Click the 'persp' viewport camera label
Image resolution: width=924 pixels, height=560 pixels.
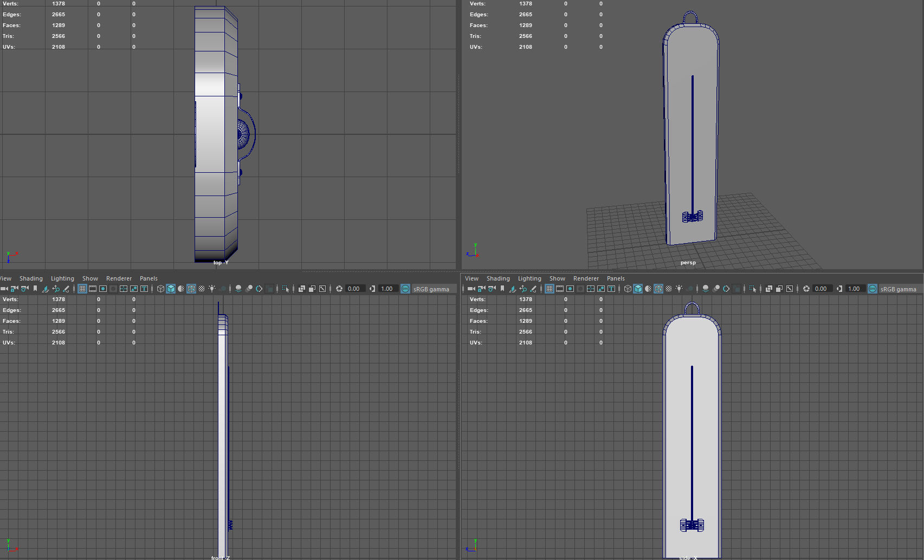tap(688, 263)
